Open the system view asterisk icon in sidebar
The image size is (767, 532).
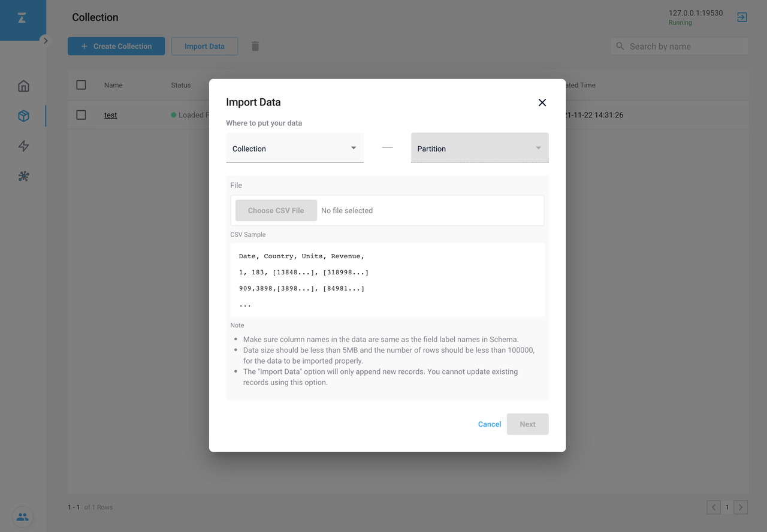[23, 176]
